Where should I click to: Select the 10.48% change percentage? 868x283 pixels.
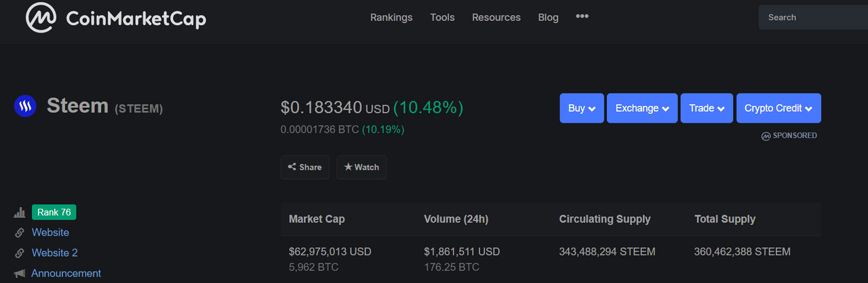coord(429,108)
